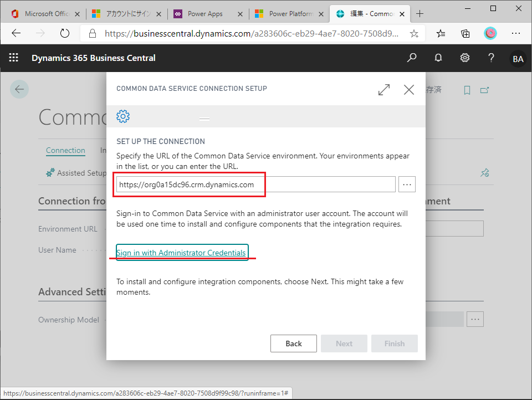This screenshot has width=532, height=400.
Task: Open environment list with the ellipsis button
Action: click(407, 184)
